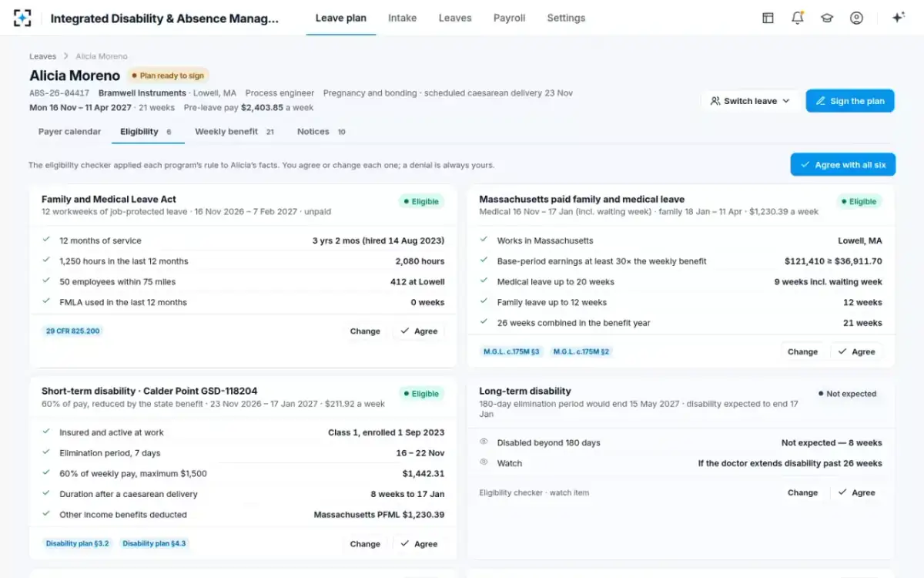
Task: Open the user account profile icon
Action: click(856, 18)
